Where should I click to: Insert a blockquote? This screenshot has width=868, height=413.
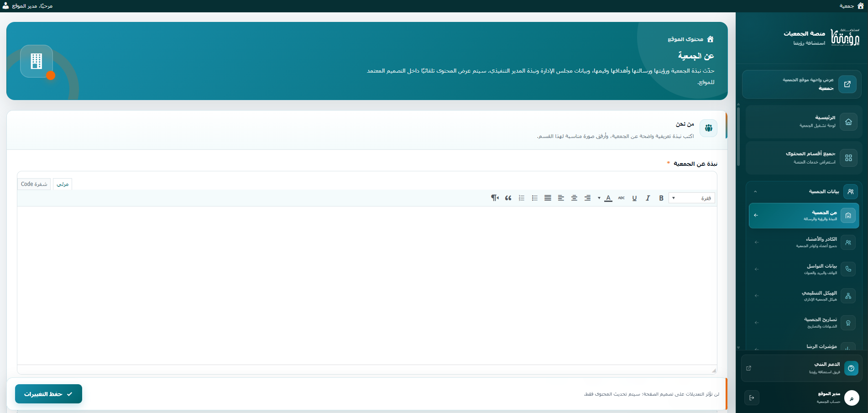(508, 198)
